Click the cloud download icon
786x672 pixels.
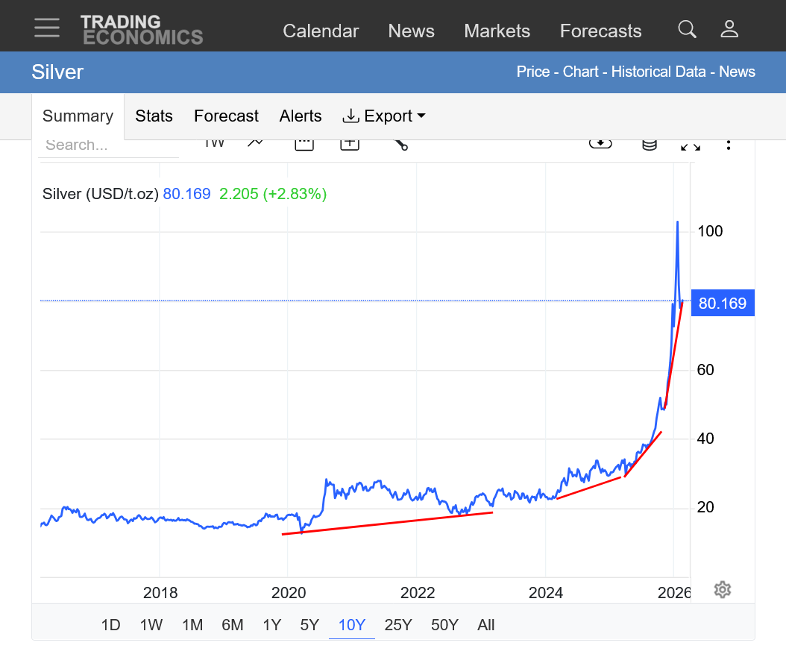600,143
